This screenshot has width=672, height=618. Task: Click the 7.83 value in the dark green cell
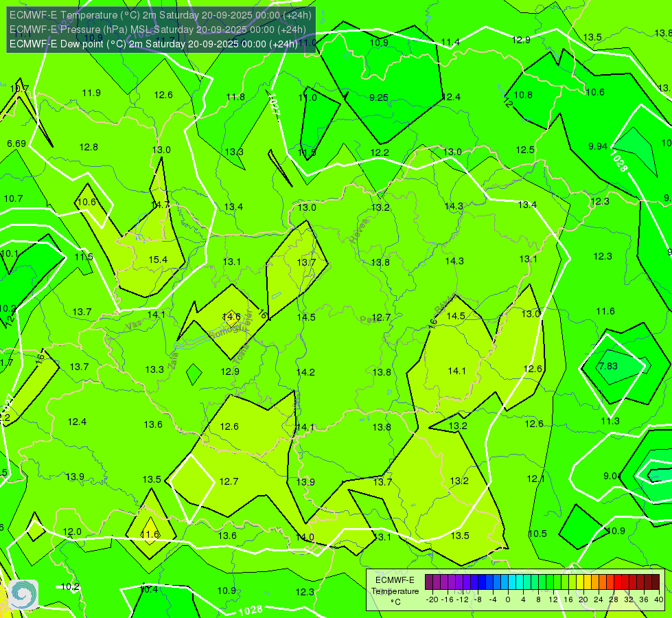608,366
